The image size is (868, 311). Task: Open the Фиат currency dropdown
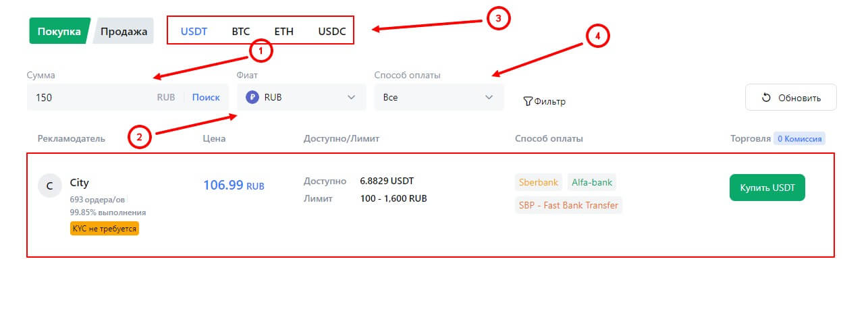301,97
